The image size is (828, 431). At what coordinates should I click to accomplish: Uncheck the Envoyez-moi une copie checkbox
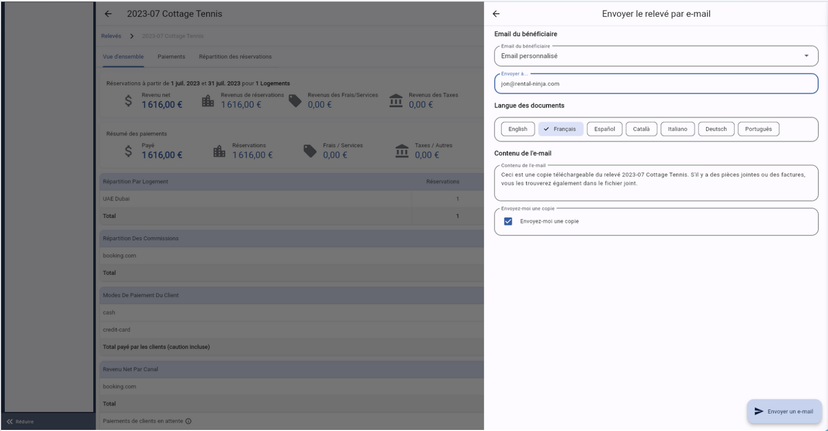click(508, 221)
